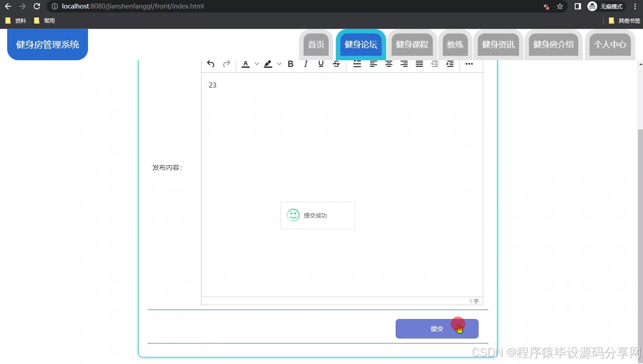This screenshot has width=643, height=364.
Task: Bookmark this page with the star icon
Action: (x=559, y=6)
